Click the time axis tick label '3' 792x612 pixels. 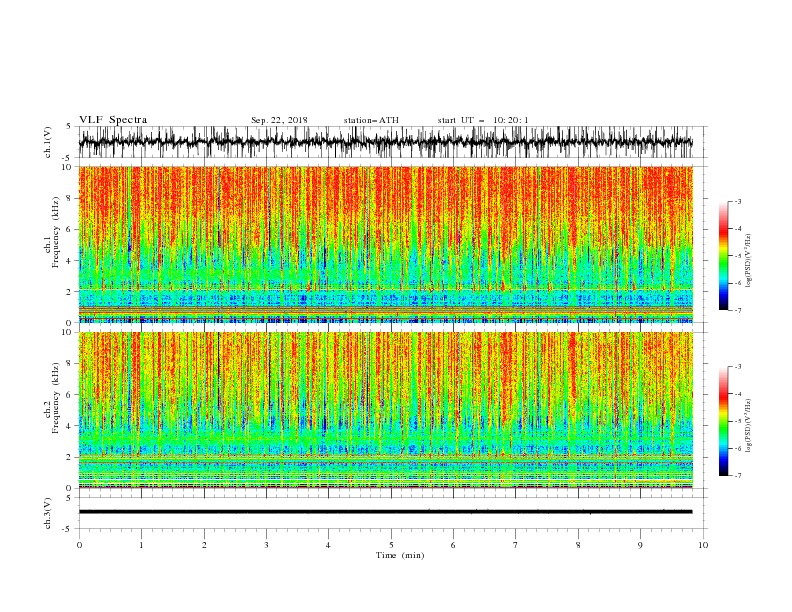tap(267, 545)
